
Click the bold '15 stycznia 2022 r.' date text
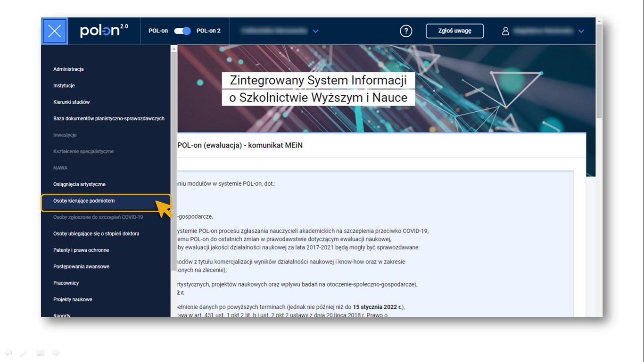coord(379,307)
